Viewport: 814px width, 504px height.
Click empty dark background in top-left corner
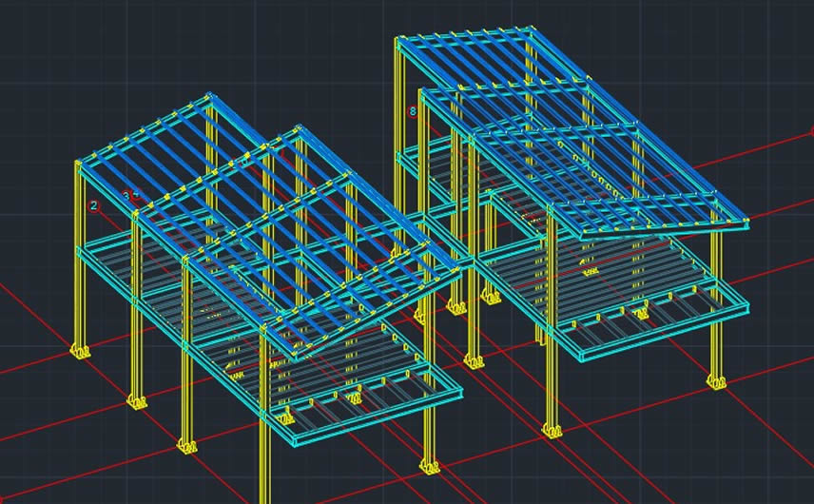[x=38, y=38]
